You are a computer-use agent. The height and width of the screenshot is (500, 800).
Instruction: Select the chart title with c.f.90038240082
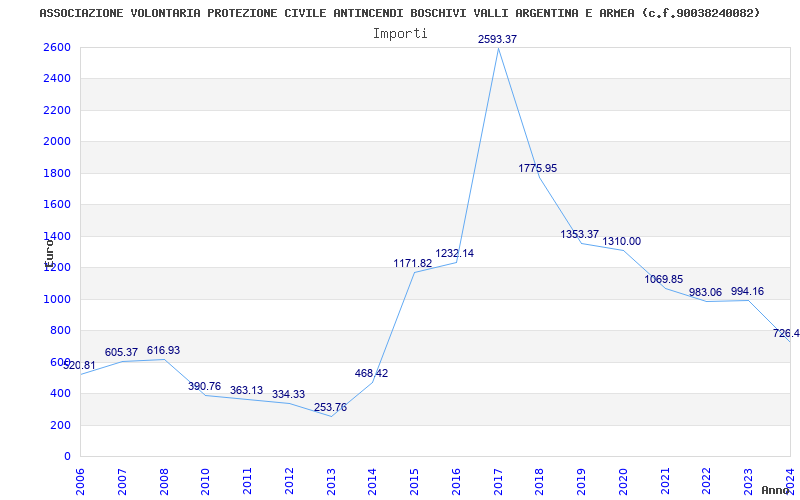tap(399, 13)
